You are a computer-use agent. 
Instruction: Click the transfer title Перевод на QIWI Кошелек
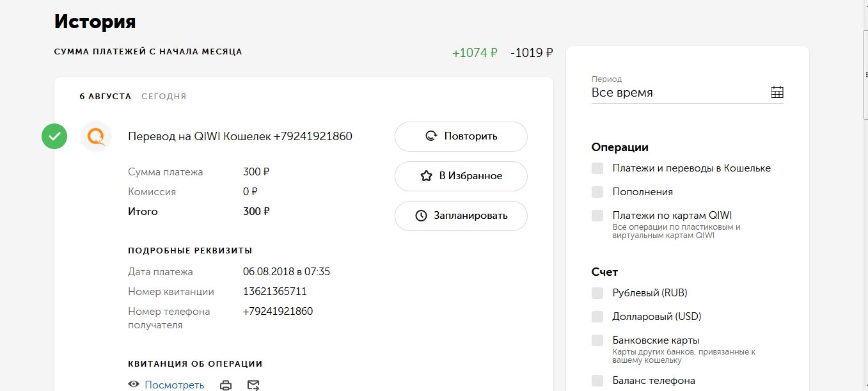[240, 136]
